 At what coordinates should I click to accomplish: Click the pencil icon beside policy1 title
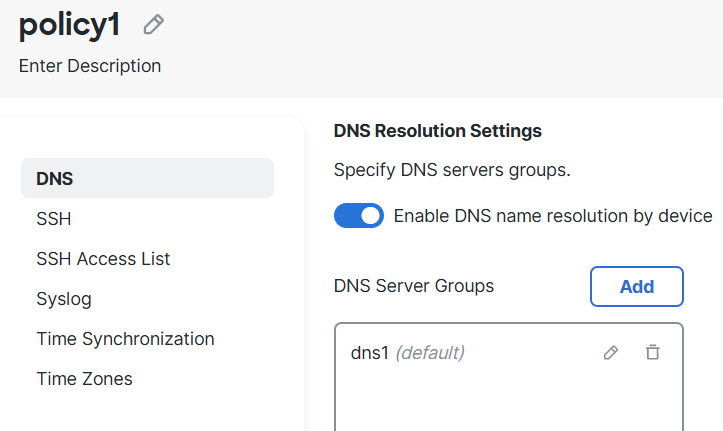153,26
